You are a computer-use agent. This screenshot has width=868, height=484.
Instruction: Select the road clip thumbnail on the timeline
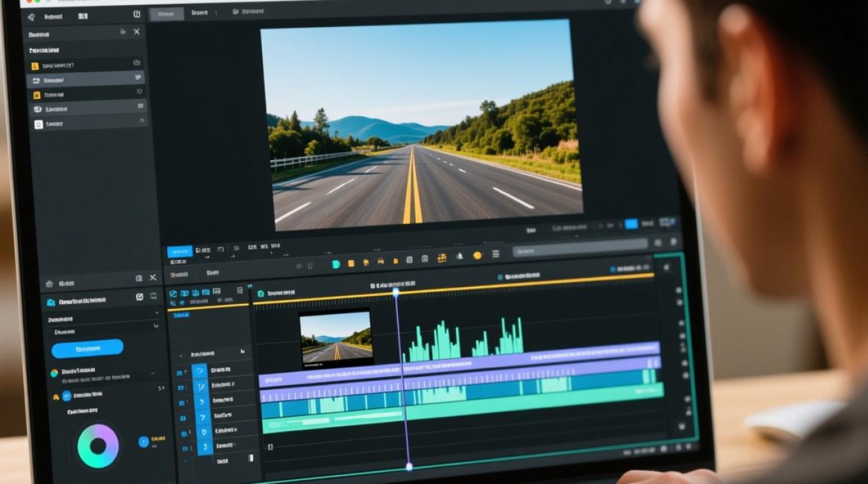tap(336, 338)
